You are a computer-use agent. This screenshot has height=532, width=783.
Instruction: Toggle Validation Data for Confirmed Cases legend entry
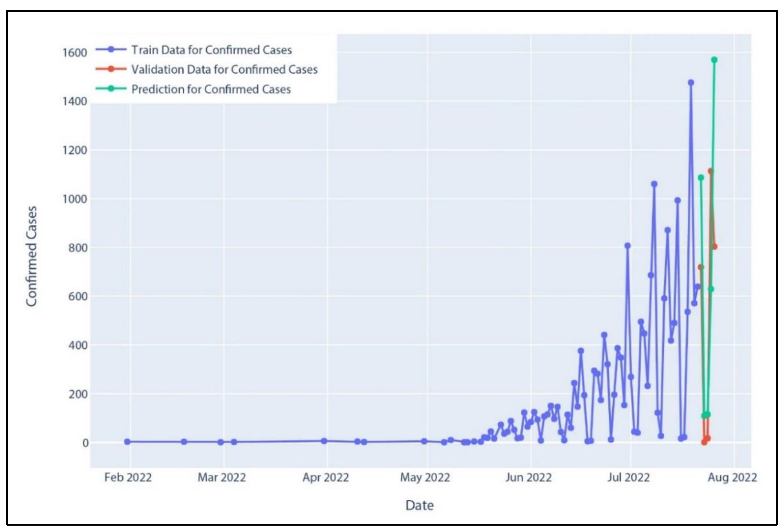224,69
